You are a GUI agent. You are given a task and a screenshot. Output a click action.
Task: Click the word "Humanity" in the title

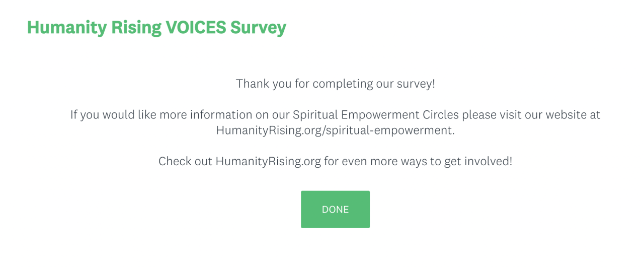(59, 27)
